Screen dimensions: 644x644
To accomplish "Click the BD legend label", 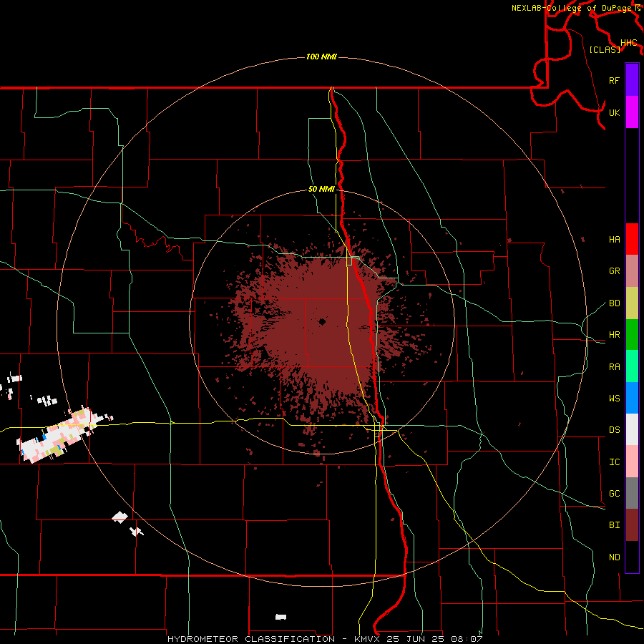I will click(x=614, y=303).
